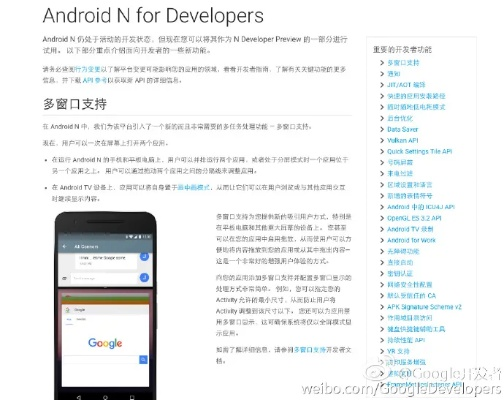The image size is (504, 400).
Task: Click chevron beside 通知 in sidebar
Action: tap(382, 74)
